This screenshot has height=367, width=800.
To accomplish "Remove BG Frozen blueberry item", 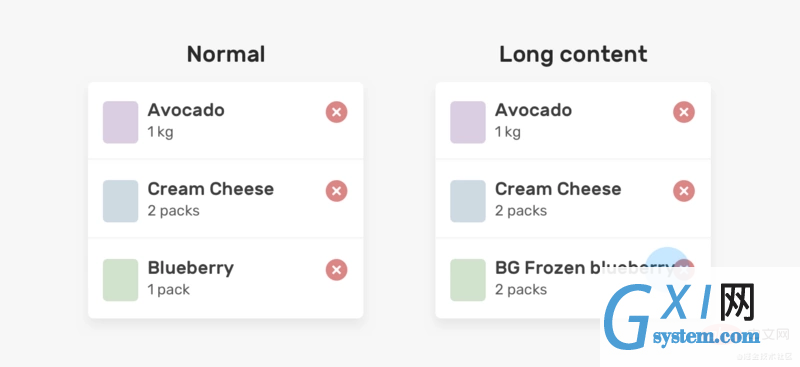I will pos(684,270).
